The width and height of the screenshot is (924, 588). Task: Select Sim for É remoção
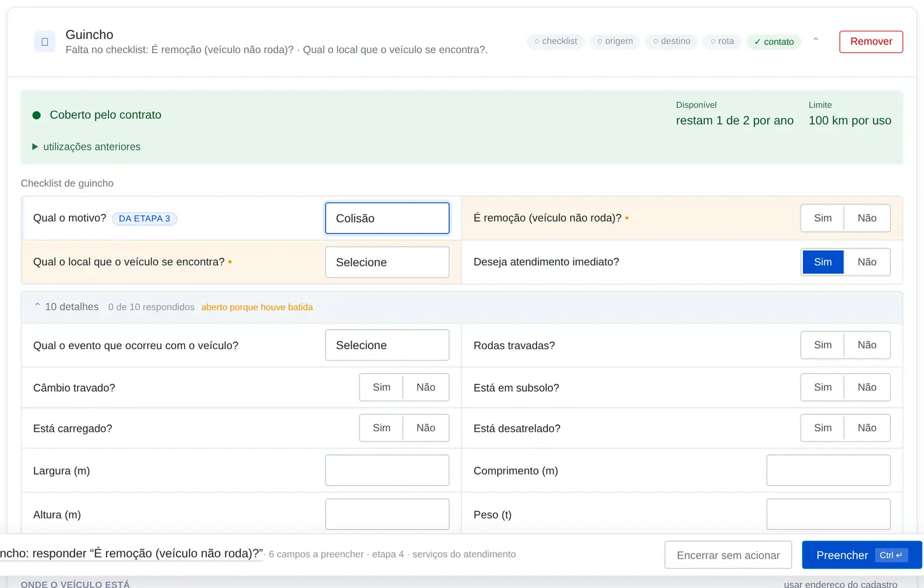tap(823, 218)
